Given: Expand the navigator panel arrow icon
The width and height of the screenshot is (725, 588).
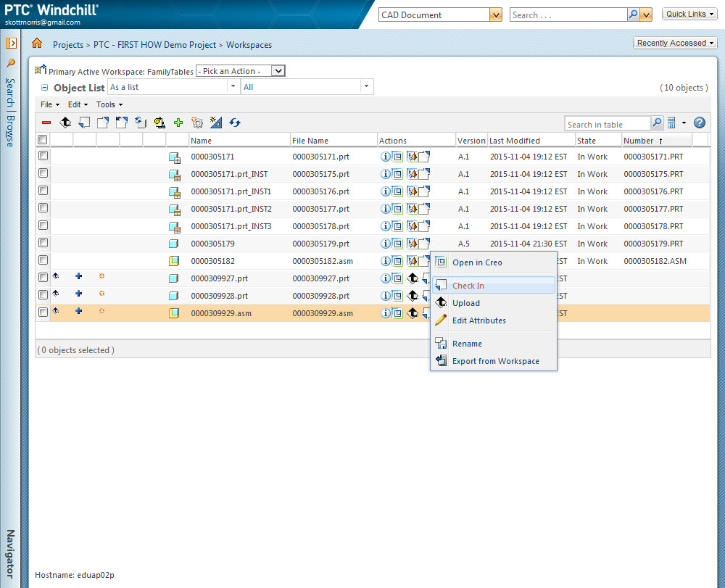Looking at the screenshot, I should [x=11, y=43].
